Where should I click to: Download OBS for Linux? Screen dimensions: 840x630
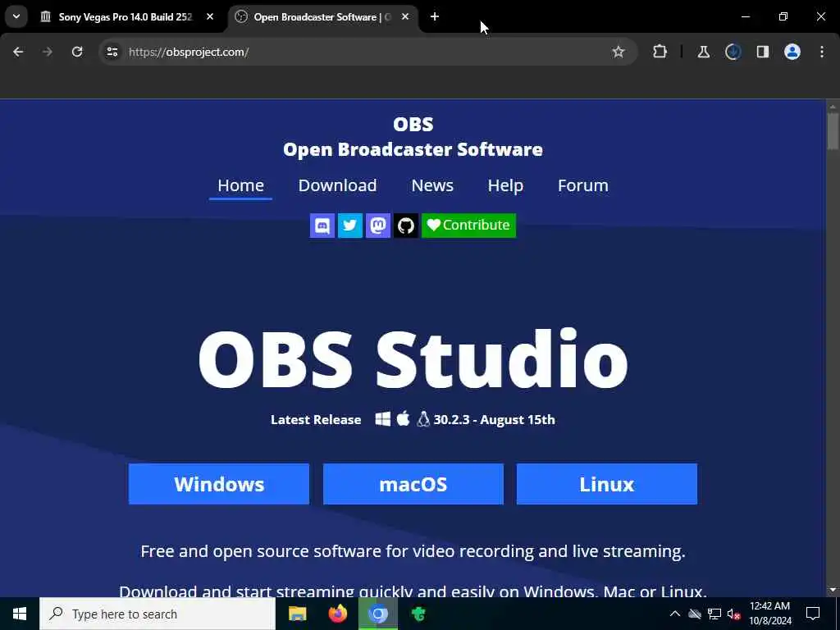(607, 484)
